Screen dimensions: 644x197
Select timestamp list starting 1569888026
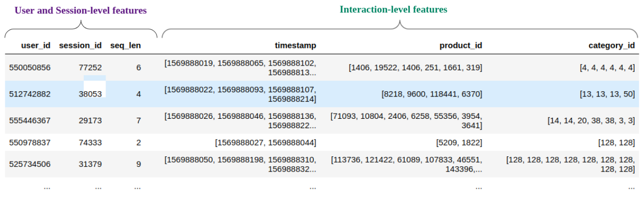240,120
